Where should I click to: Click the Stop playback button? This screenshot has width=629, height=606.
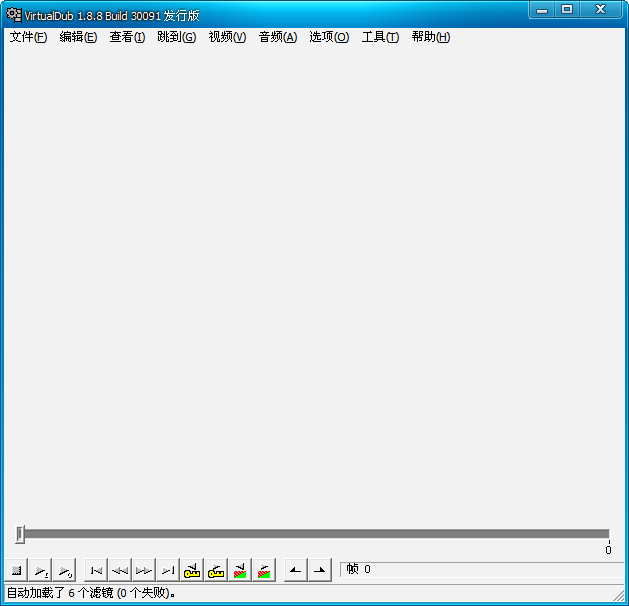(17, 571)
